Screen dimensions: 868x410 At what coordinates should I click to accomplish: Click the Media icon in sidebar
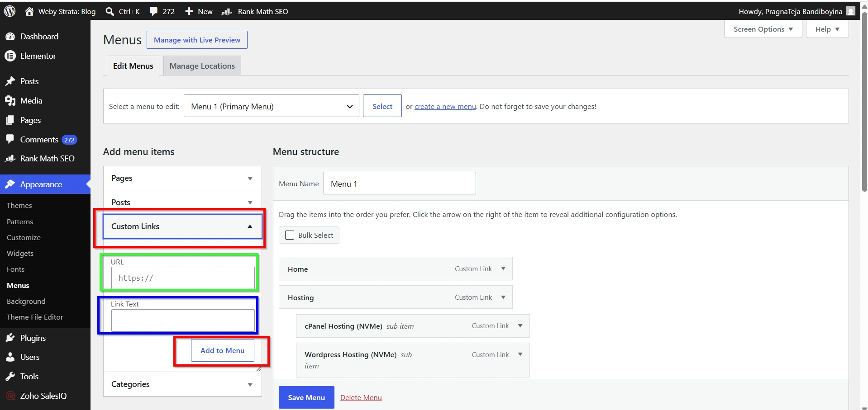click(x=10, y=101)
